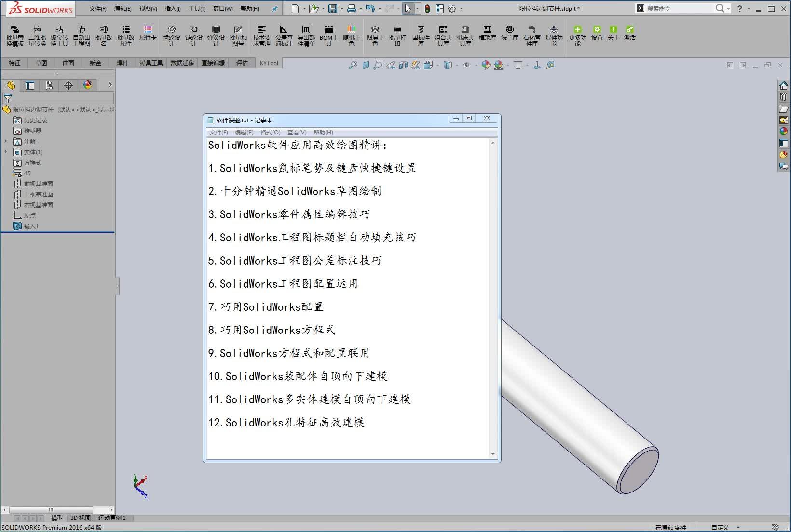Expand the 实体(1) tree node
791x532 pixels.
click(6, 152)
